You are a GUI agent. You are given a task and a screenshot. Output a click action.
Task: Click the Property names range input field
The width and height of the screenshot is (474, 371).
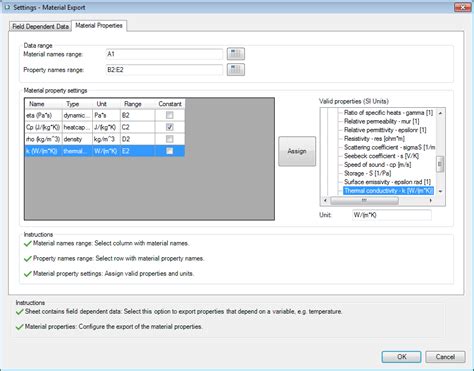pos(164,70)
